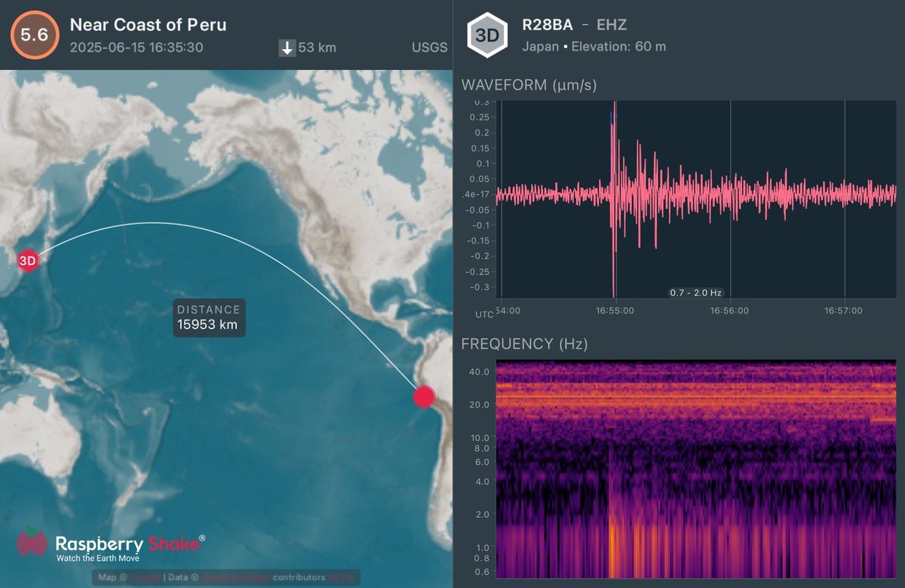Select the red epicenter dot near Peru
This screenshot has width=905, height=588.
tap(425, 397)
